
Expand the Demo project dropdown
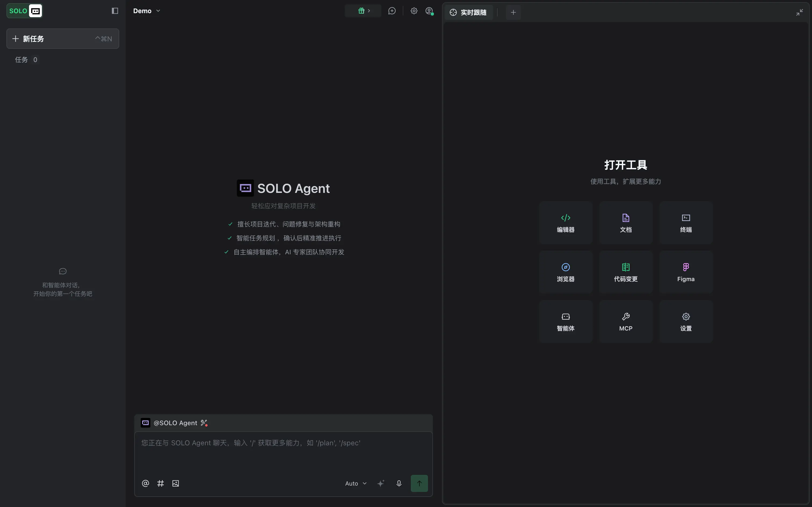point(147,11)
